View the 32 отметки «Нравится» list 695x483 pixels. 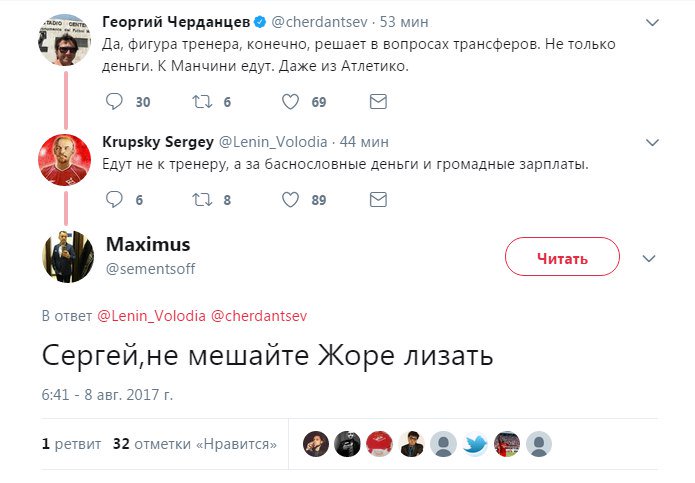[195, 444]
